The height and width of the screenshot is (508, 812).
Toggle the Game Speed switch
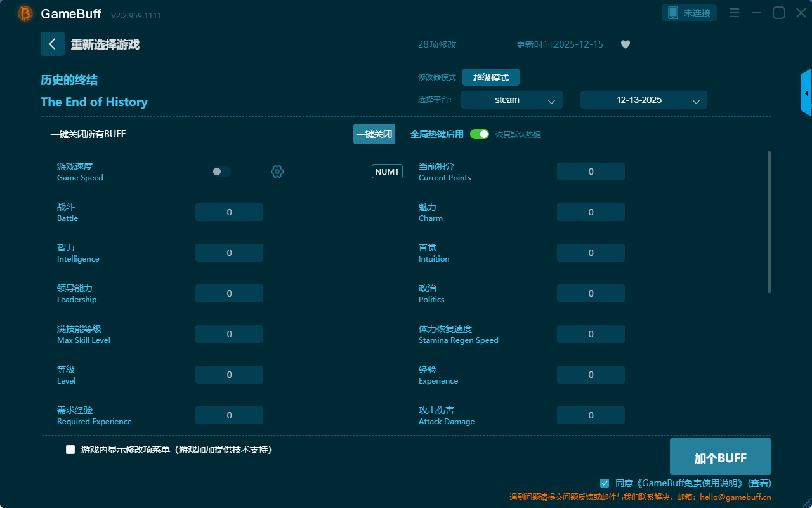coord(221,171)
